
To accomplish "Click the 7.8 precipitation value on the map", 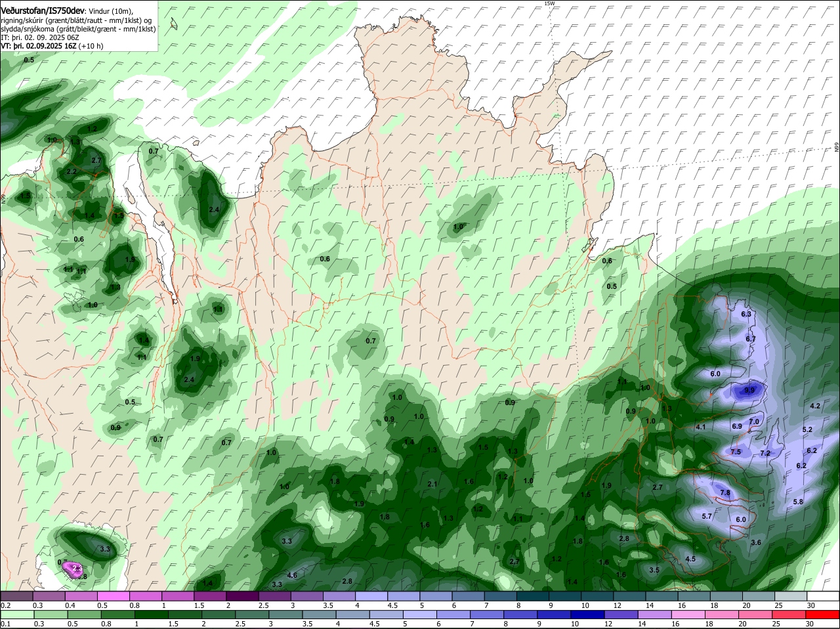I will point(725,492).
